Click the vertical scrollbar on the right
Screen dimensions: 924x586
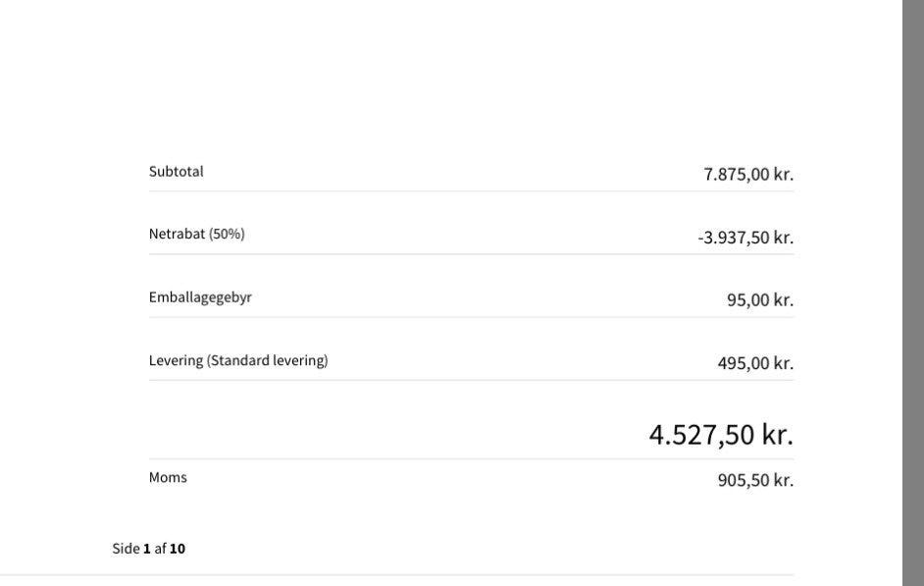tap(913, 293)
